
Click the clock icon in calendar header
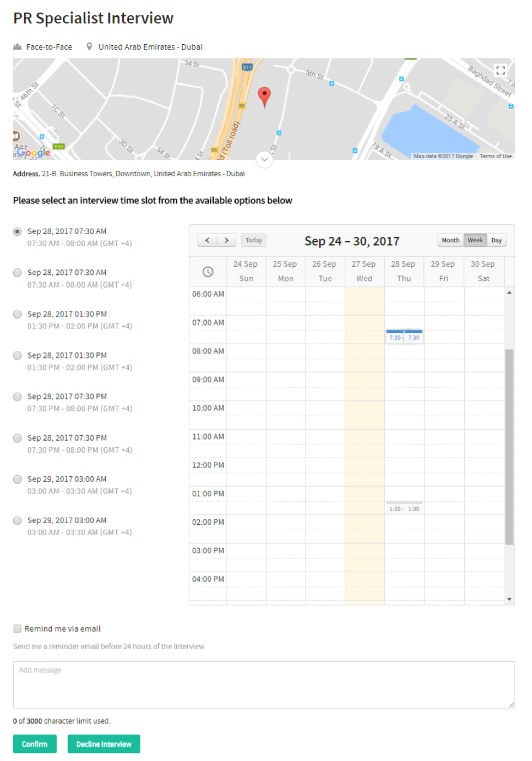(208, 272)
